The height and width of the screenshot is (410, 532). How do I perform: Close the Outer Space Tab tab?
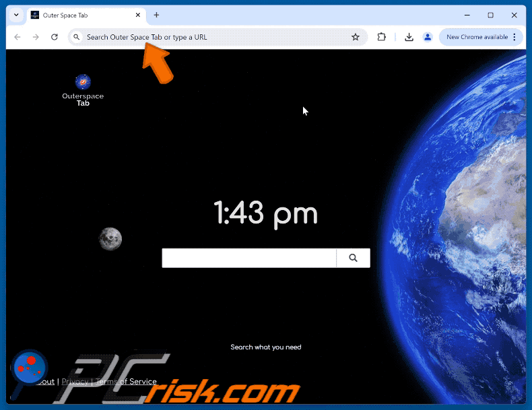point(138,15)
